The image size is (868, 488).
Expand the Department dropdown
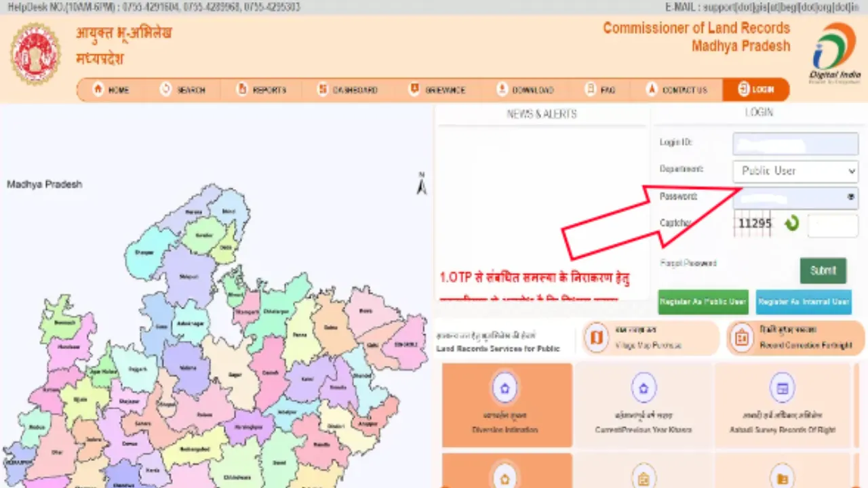795,171
